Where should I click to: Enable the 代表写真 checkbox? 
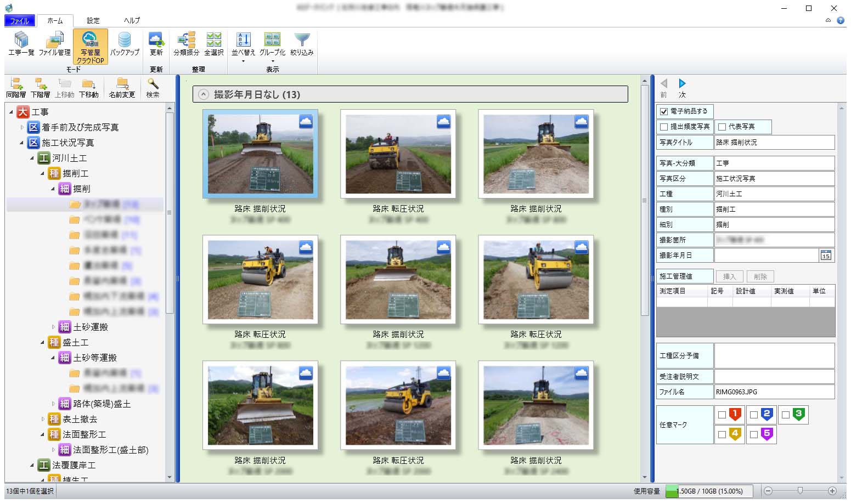click(x=722, y=127)
